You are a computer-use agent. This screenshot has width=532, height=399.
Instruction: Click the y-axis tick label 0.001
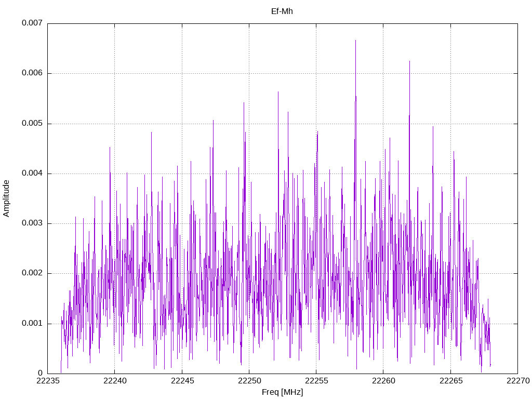coord(32,323)
